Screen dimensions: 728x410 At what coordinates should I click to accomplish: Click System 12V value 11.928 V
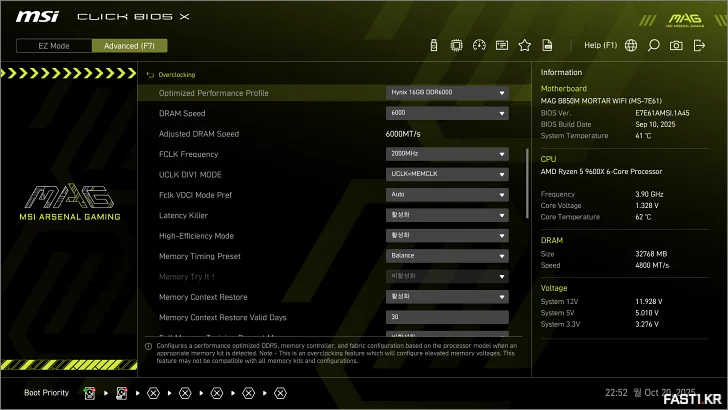649,301
